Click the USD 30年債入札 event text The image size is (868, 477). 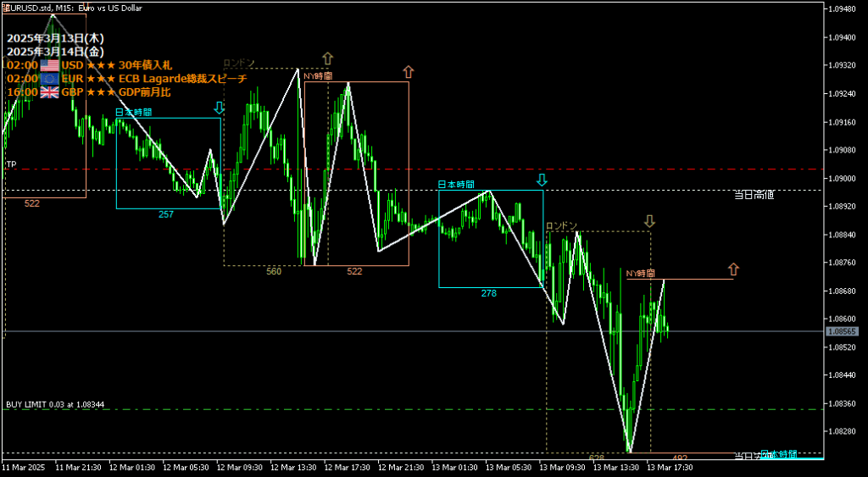[129, 64]
